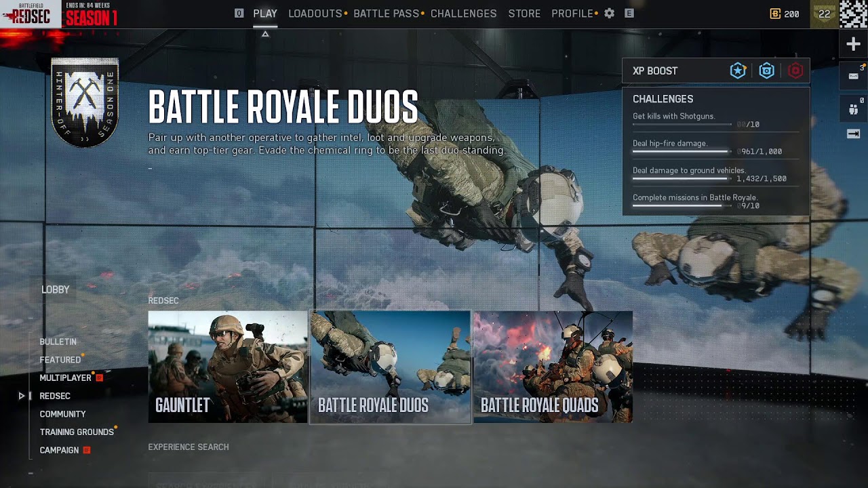Viewport: 868px width, 488px height.
Task: Click the Season 1 banner
Action: (91, 15)
